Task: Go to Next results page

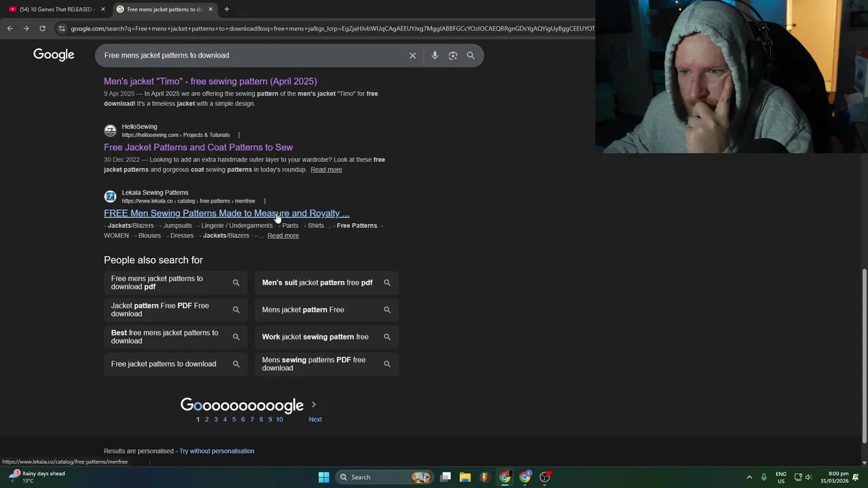Action: 315,420
